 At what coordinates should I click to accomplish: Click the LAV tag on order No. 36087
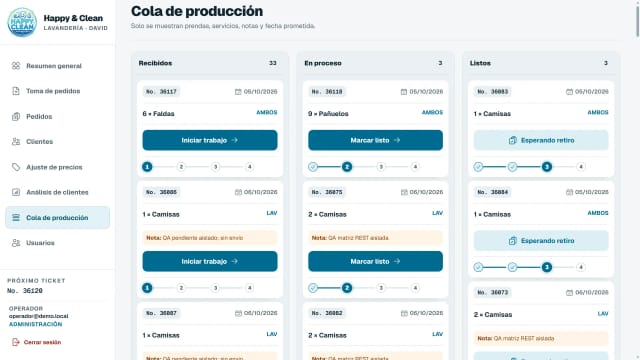[x=272, y=334]
